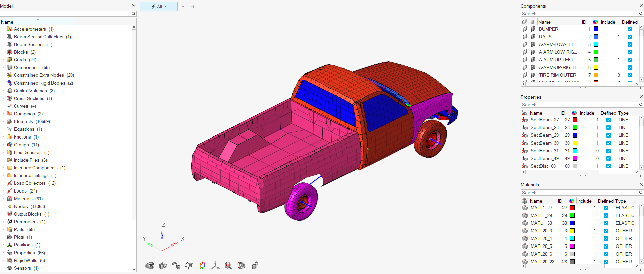Toggle BUMPER component geometry visibility icon
This screenshot has height=274, width=644.
[x=525, y=29]
